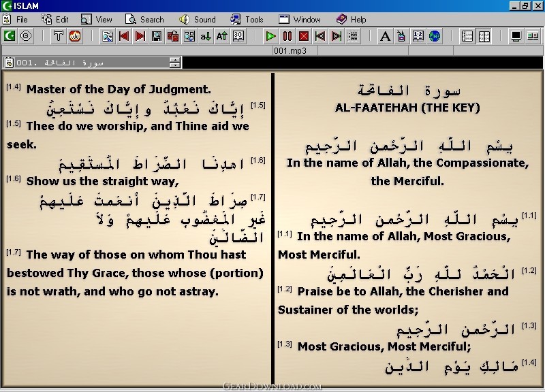Increase font size with A-up icon
Screen dimensions: 545x392
(222, 36)
